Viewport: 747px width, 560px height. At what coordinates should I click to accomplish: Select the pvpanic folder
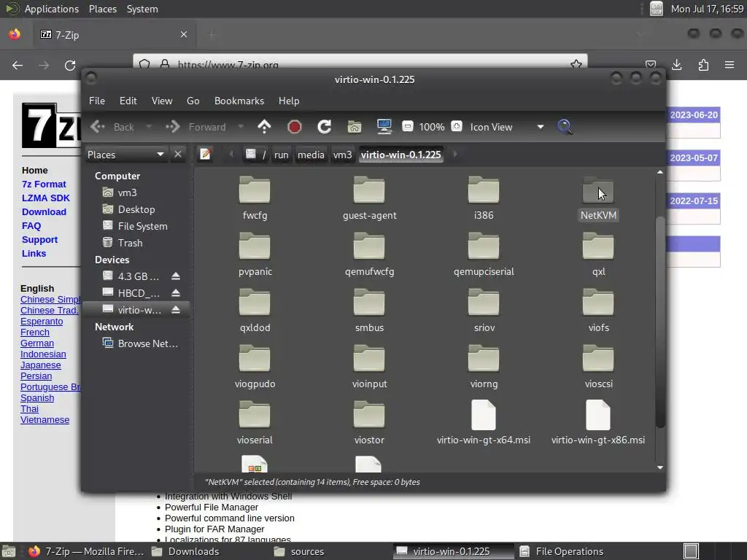click(255, 254)
